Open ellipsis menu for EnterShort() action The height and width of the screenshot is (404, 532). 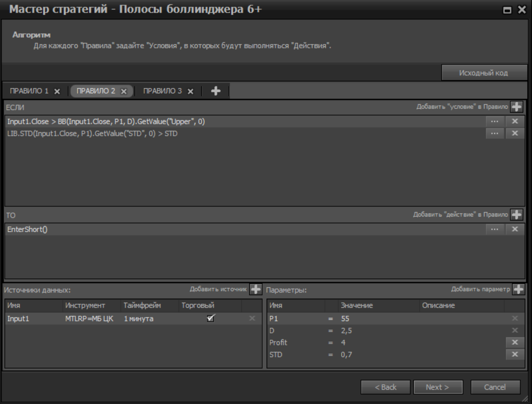pyautogui.click(x=494, y=229)
